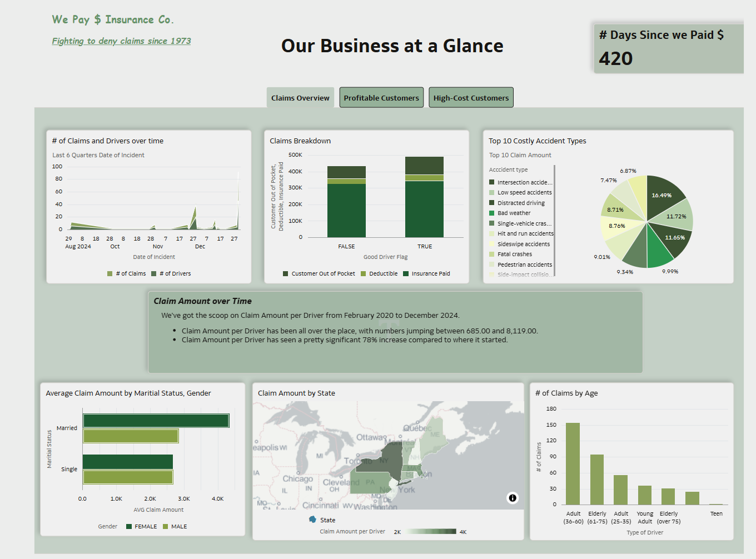This screenshot has width=756, height=559.
Task: Click the Claim Amount per Driver gradient bar
Action: tap(431, 532)
